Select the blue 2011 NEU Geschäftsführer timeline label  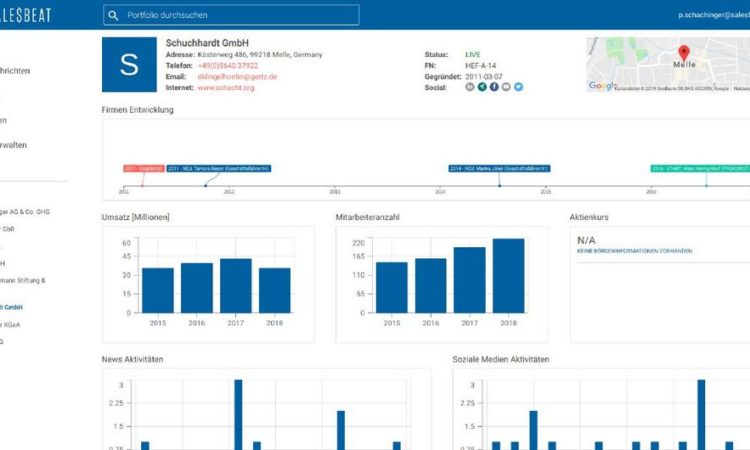[x=219, y=168]
